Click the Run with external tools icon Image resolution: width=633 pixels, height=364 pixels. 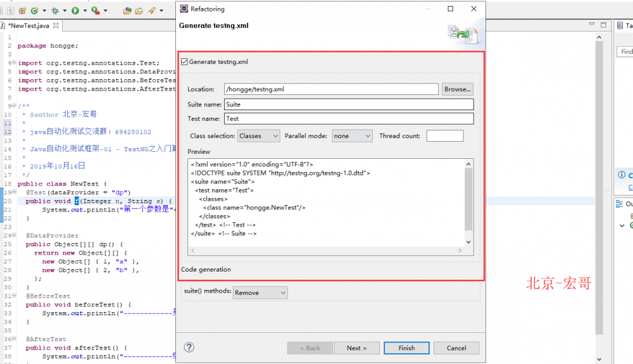(x=96, y=11)
